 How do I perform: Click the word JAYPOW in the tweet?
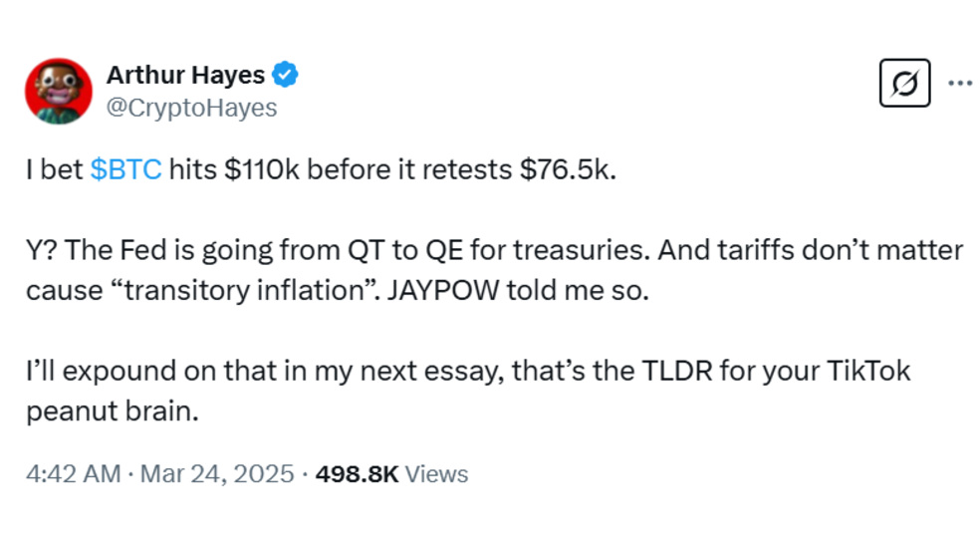pos(443,290)
